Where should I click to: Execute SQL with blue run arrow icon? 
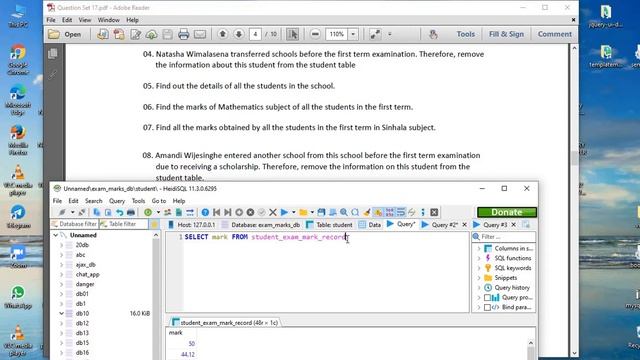pos(284,212)
